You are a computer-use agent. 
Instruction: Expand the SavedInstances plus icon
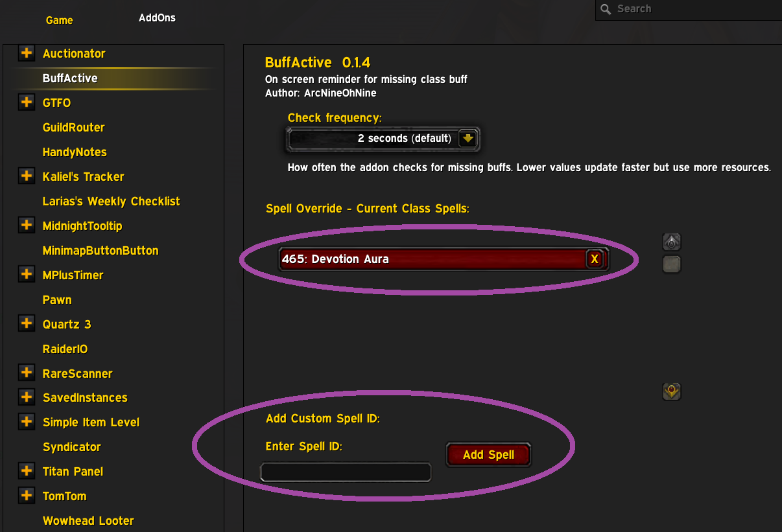tap(27, 397)
